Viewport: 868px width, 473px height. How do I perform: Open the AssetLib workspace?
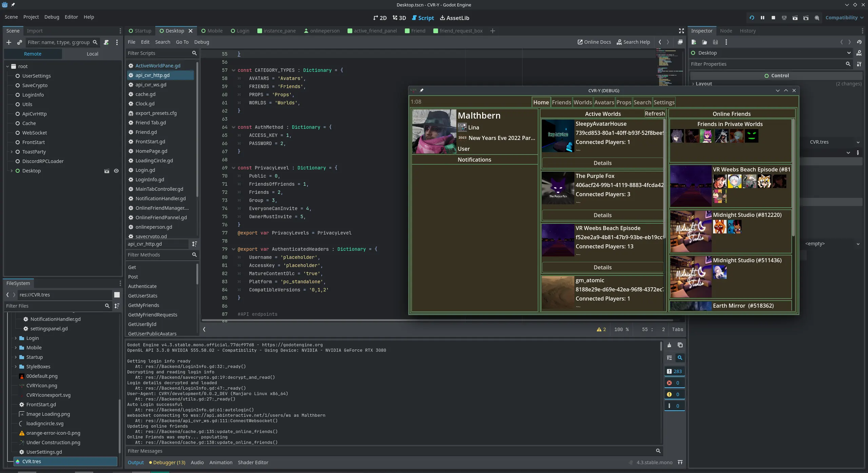click(454, 18)
